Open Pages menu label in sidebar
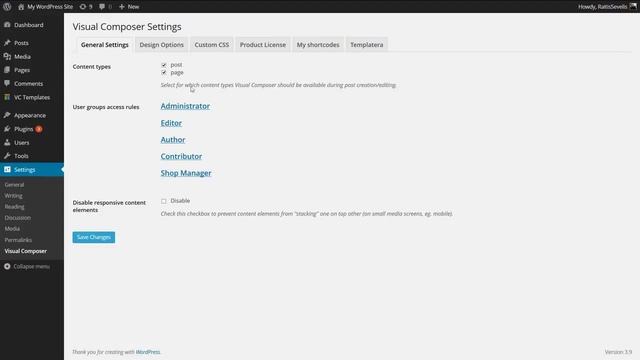This screenshot has height=360, width=640. pyautogui.click(x=22, y=70)
